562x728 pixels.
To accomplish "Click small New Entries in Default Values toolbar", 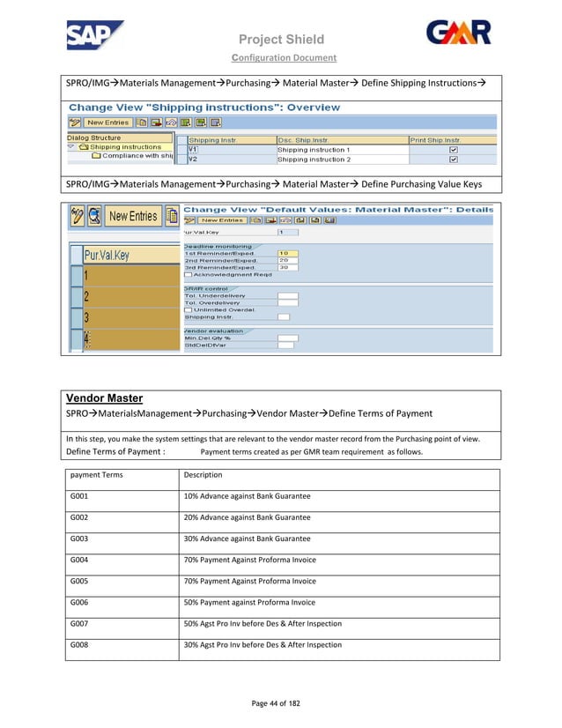I will click(222, 220).
